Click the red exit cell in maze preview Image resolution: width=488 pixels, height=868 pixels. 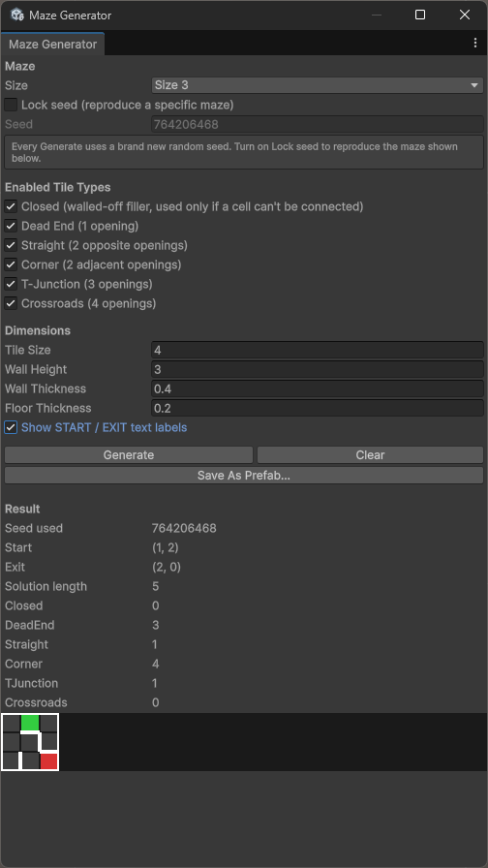click(48, 761)
